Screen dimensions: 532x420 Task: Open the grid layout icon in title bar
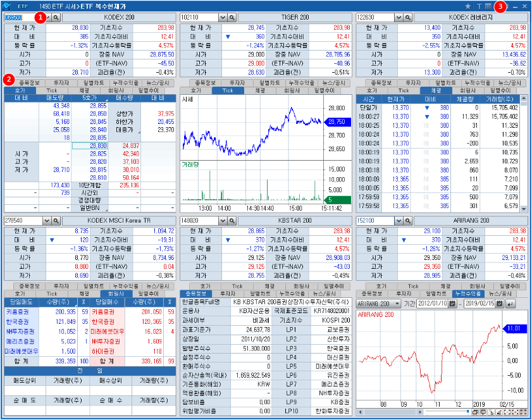click(488, 6)
